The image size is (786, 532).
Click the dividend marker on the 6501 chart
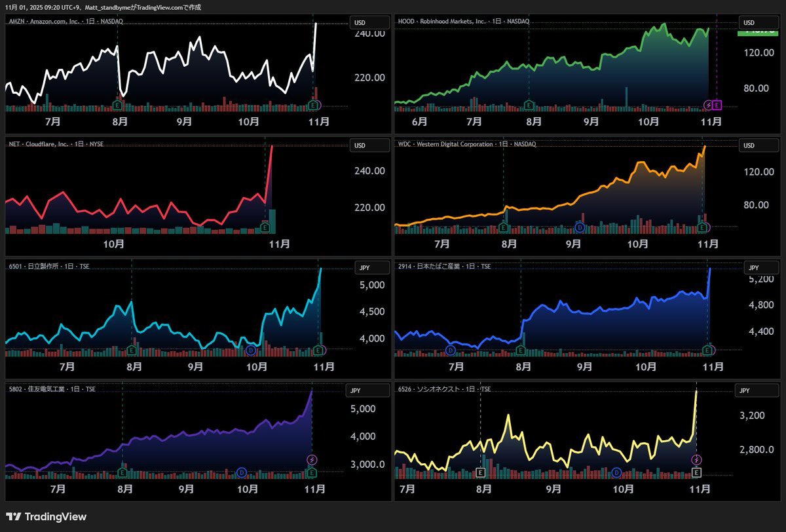(x=251, y=351)
